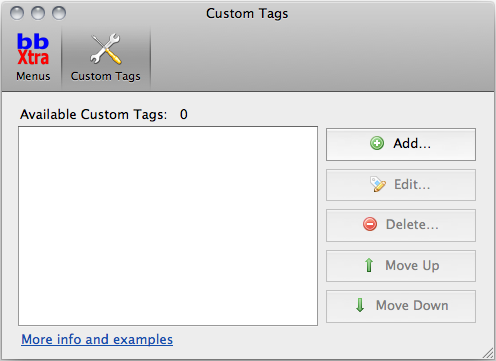
Task: Click the green up arrow icon
Action: pos(369,265)
